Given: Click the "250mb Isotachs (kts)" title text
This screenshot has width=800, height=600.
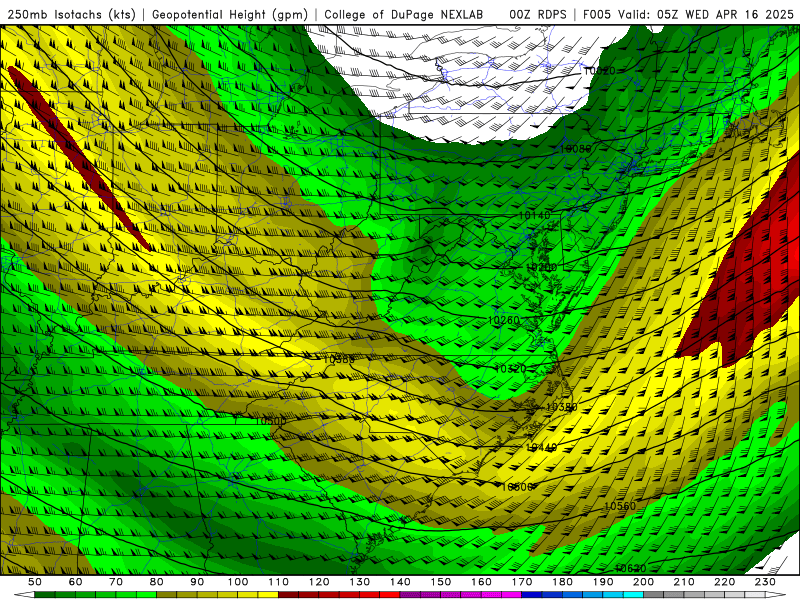Looking at the screenshot, I should [x=72, y=14].
